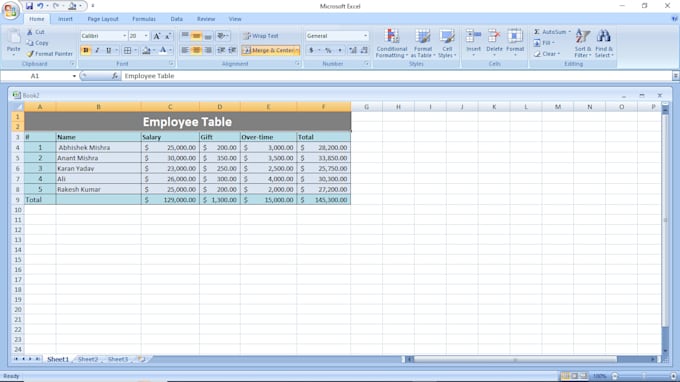
Task: Open Cell Styles gallery
Action: pyautogui.click(x=447, y=43)
